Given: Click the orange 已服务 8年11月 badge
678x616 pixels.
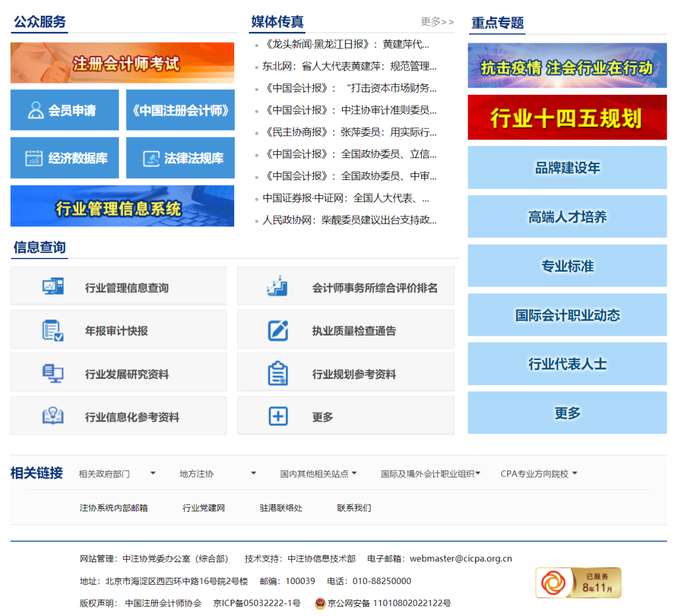Looking at the screenshot, I should click(x=578, y=583).
